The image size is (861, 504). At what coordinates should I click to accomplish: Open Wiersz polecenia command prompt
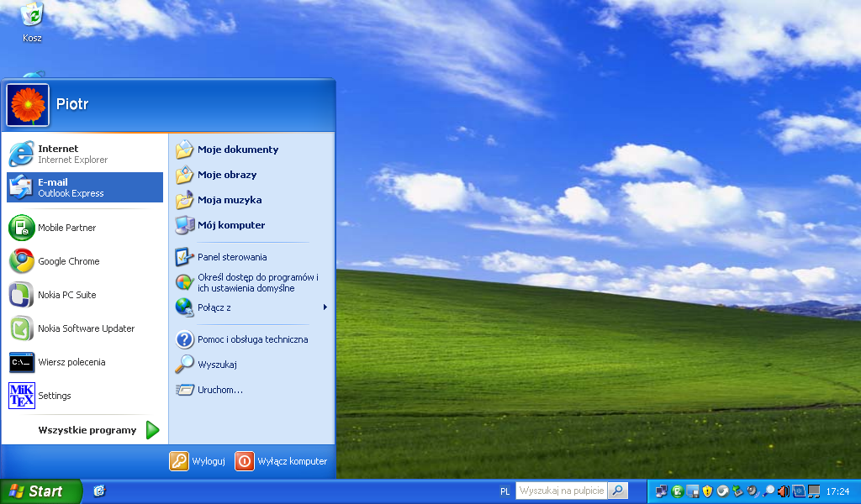pyautogui.click(x=85, y=362)
